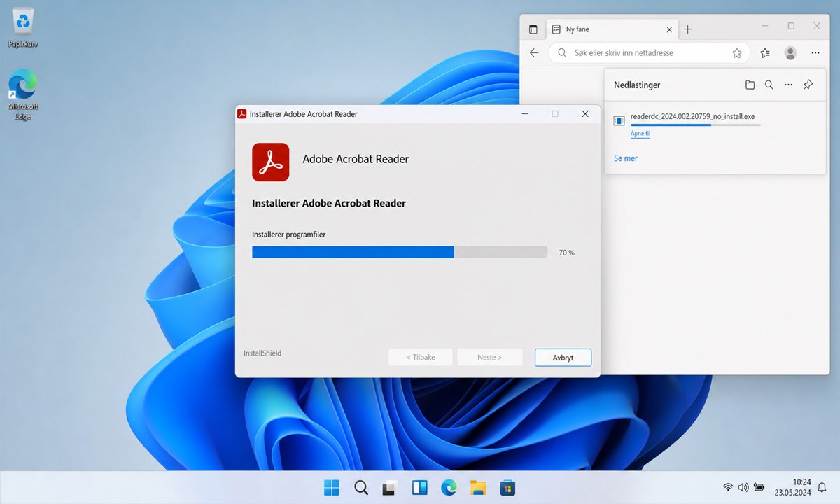Close the 'Ny fane' tab
The height and width of the screenshot is (504, 840).
669,29
